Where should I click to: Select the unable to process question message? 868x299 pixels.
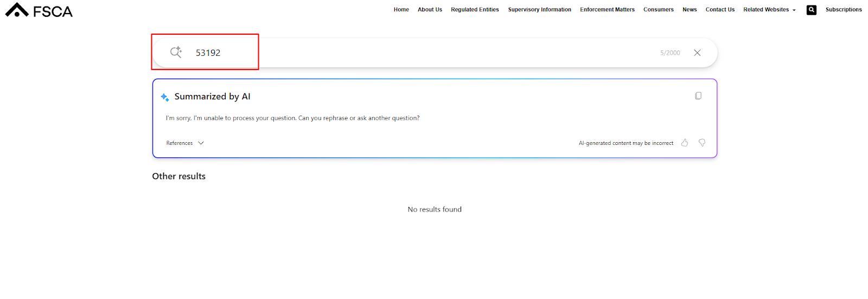click(x=292, y=118)
